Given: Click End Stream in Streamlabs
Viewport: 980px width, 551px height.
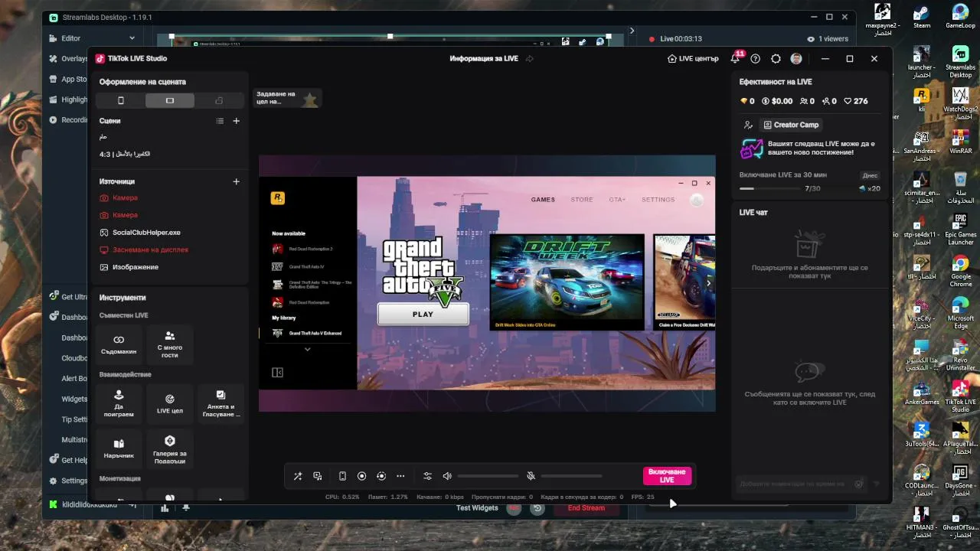Looking at the screenshot, I should tap(586, 508).
